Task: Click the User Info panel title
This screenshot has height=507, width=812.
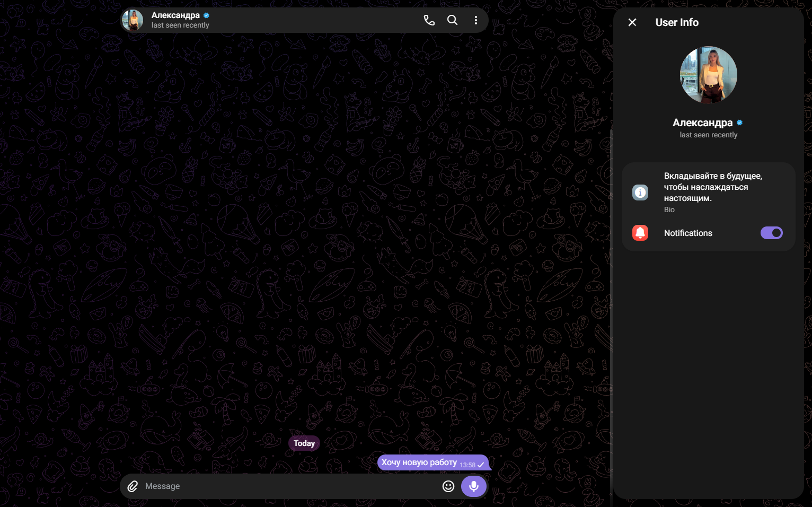Action: click(677, 22)
